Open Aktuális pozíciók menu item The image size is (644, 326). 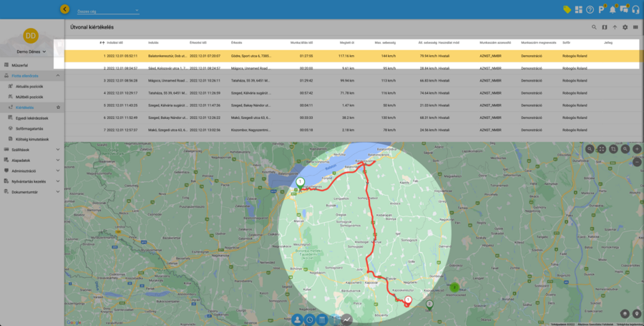(x=30, y=86)
